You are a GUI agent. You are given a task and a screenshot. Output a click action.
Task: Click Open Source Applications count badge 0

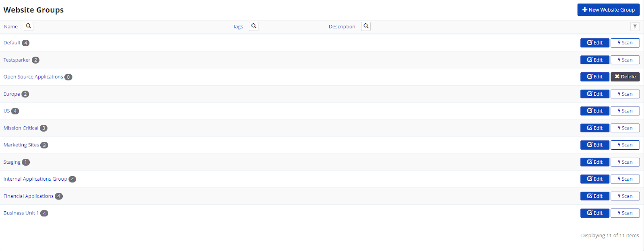point(68,77)
